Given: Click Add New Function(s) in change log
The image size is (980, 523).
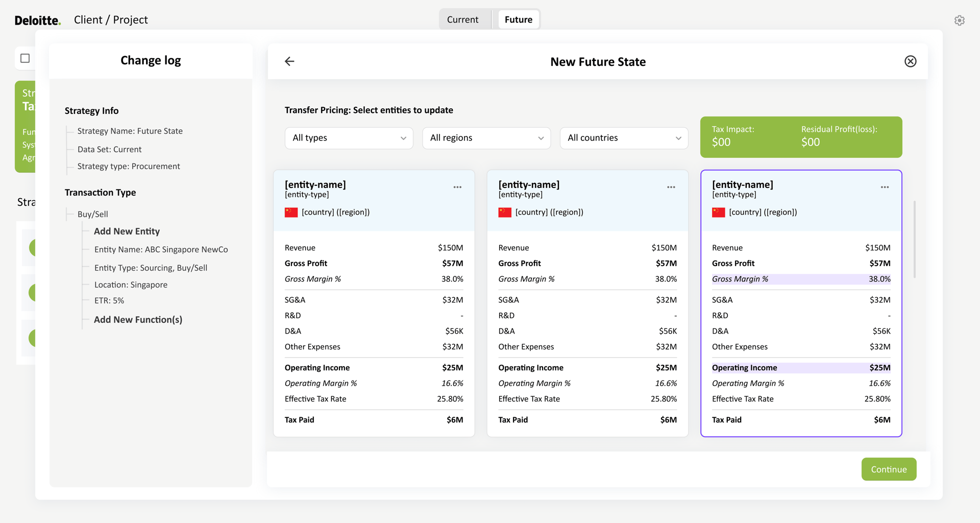Looking at the screenshot, I should coord(138,320).
